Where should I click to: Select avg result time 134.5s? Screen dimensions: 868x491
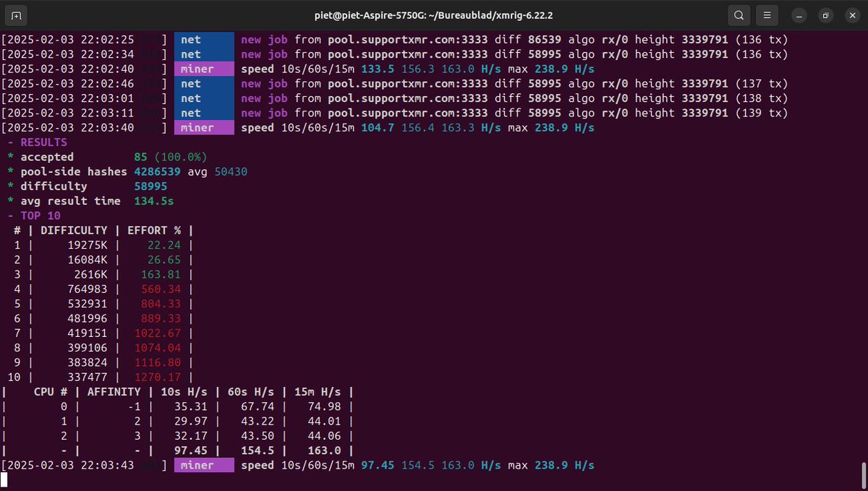(x=154, y=201)
